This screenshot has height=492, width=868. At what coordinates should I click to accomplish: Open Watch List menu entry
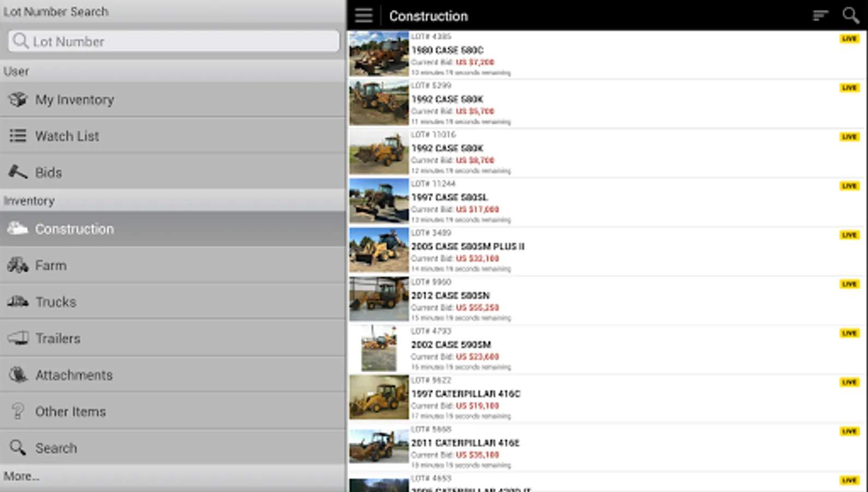[x=173, y=136]
